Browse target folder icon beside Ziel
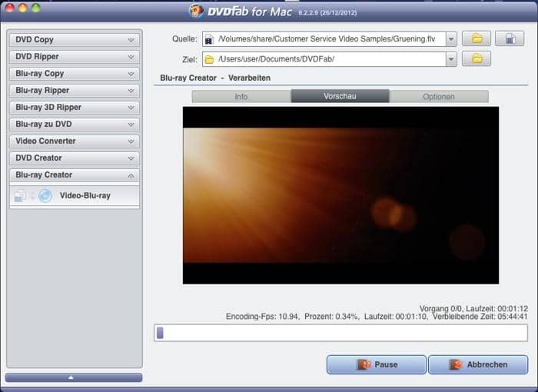 pos(477,59)
